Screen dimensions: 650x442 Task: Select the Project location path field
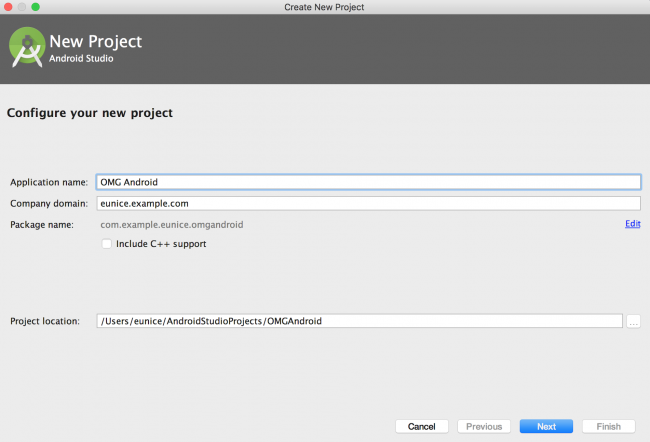[x=359, y=321]
